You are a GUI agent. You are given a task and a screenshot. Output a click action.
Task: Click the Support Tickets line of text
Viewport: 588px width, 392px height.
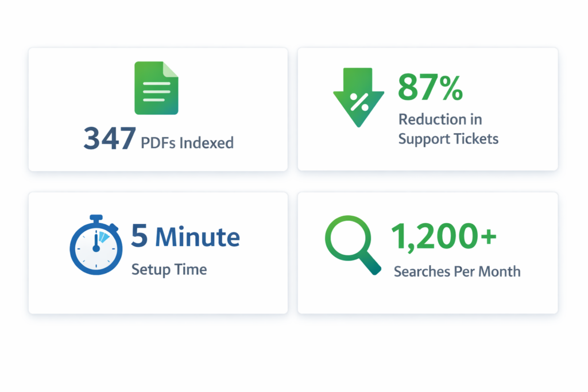(448, 138)
